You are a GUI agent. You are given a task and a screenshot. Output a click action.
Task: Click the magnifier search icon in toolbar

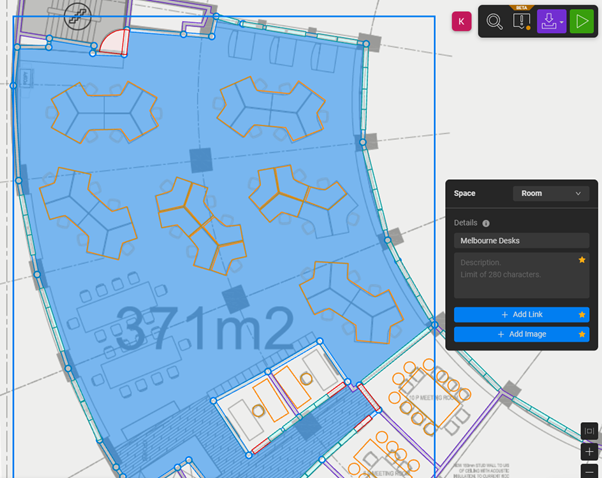[x=494, y=21]
